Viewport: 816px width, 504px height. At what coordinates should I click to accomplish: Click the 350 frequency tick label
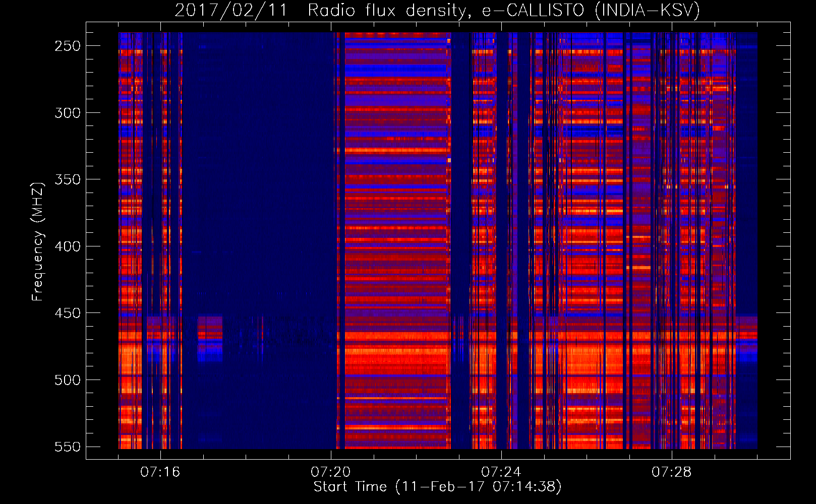pyautogui.click(x=68, y=179)
